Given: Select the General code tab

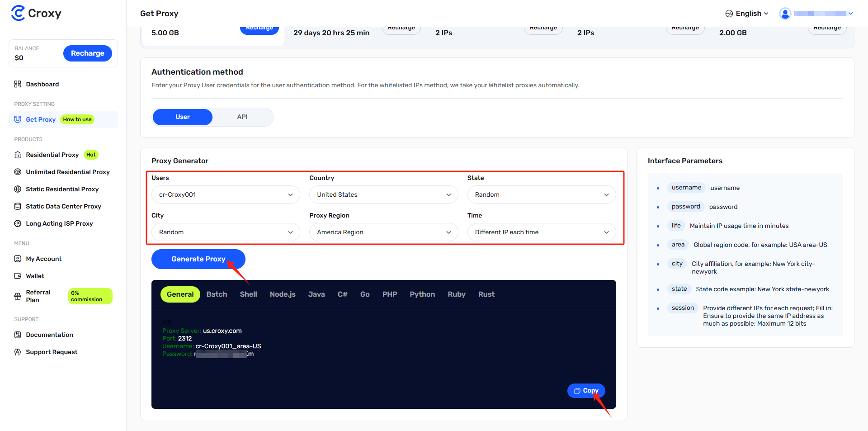Looking at the screenshot, I should [180, 294].
